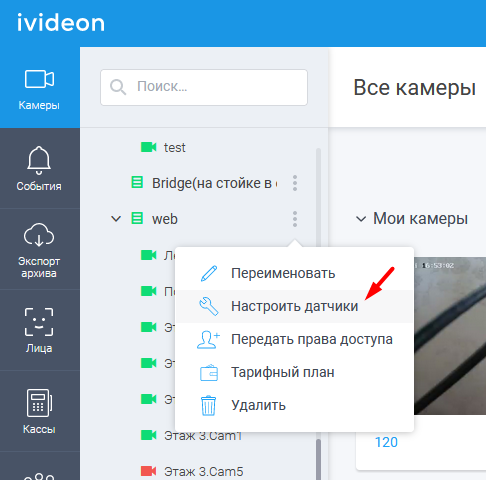Click the wrench sensors icon
The width and height of the screenshot is (486, 480).
pos(209,306)
